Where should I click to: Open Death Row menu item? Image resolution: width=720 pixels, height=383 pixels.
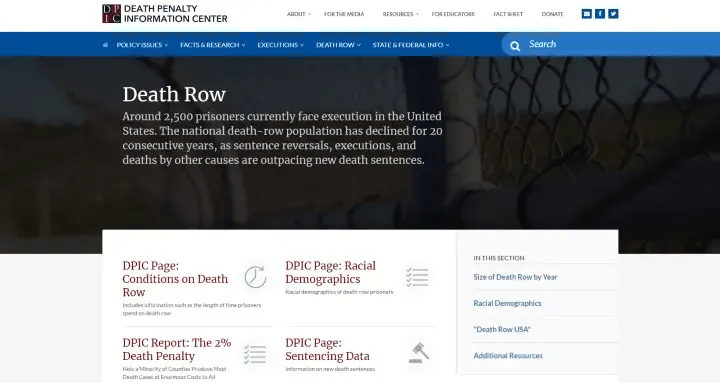335,45
